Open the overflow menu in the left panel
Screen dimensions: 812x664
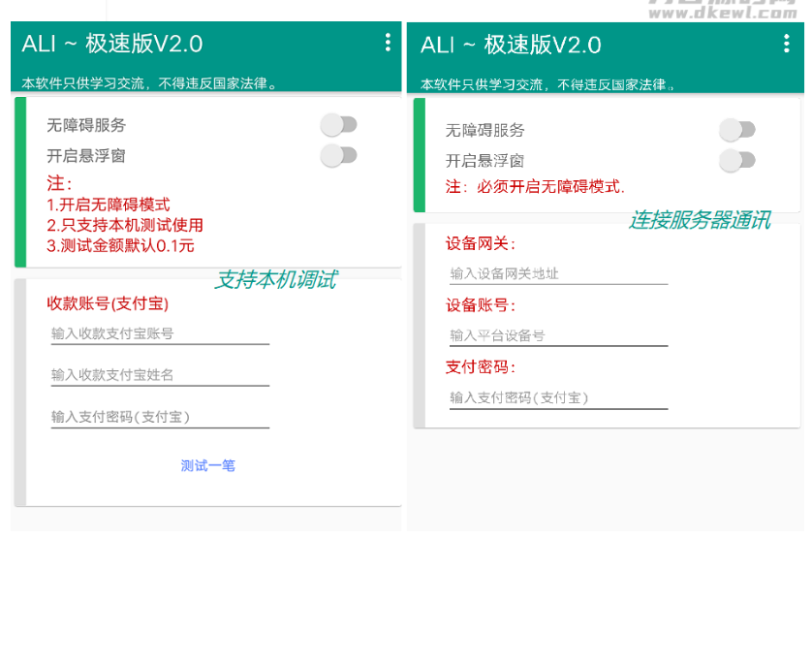[x=387, y=43]
